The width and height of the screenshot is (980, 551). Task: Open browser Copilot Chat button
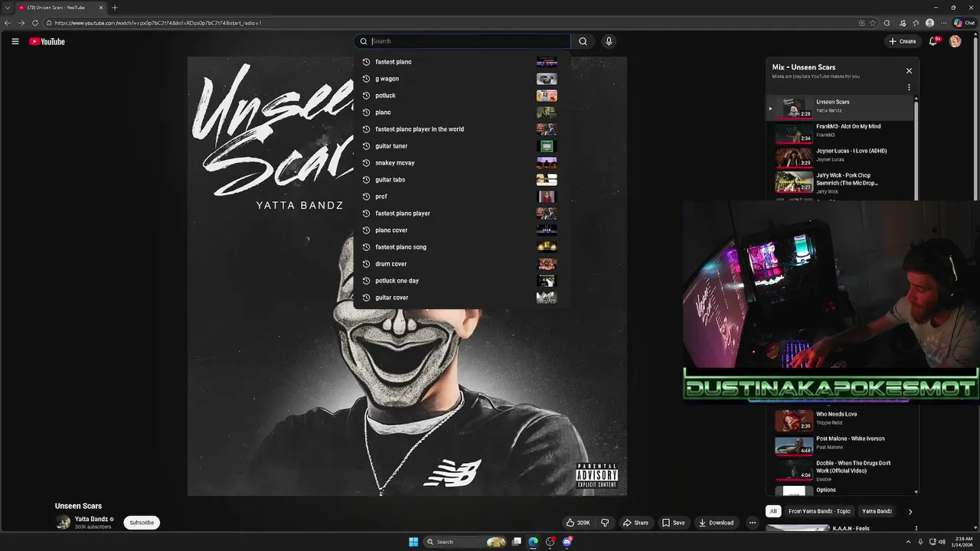964,23
